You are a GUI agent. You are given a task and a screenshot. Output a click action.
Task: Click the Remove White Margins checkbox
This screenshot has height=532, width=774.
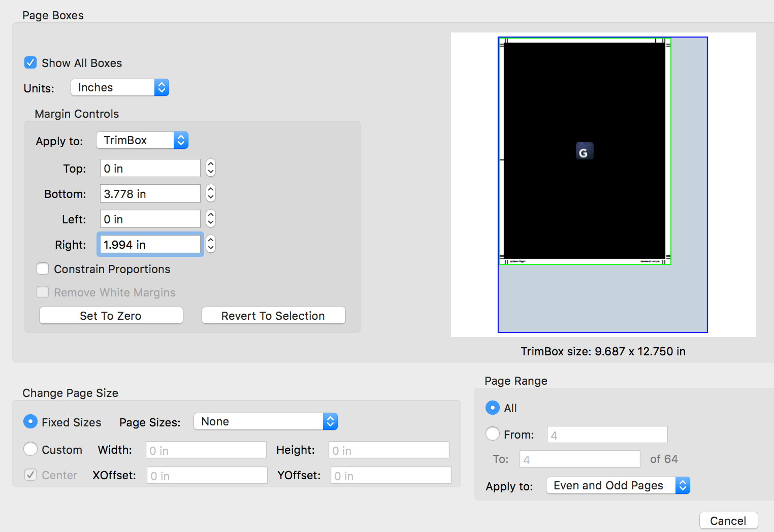pyautogui.click(x=43, y=292)
